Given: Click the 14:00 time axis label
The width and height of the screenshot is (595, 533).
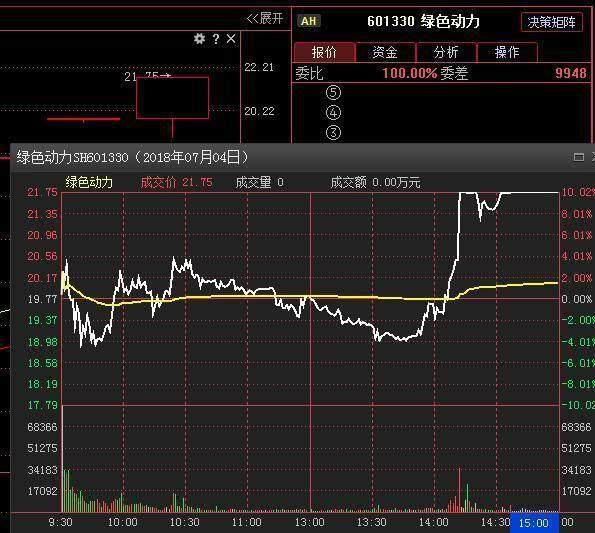Looking at the screenshot, I should pyautogui.click(x=434, y=522).
